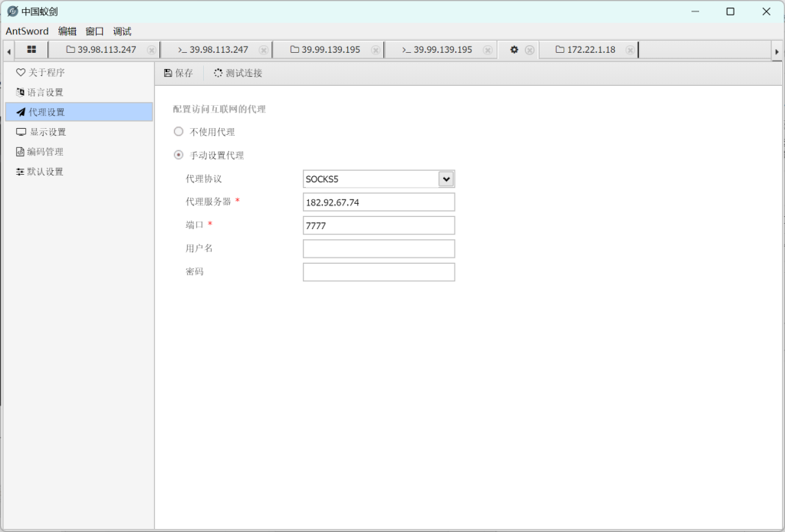
Task: Select 不使用代理 radio button
Action: click(x=179, y=132)
